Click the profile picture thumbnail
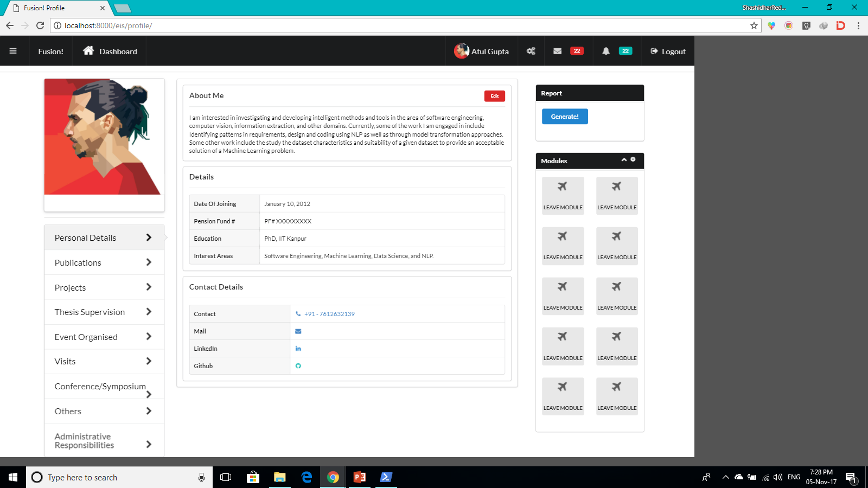This screenshot has width=868, height=488. point(103,137)
